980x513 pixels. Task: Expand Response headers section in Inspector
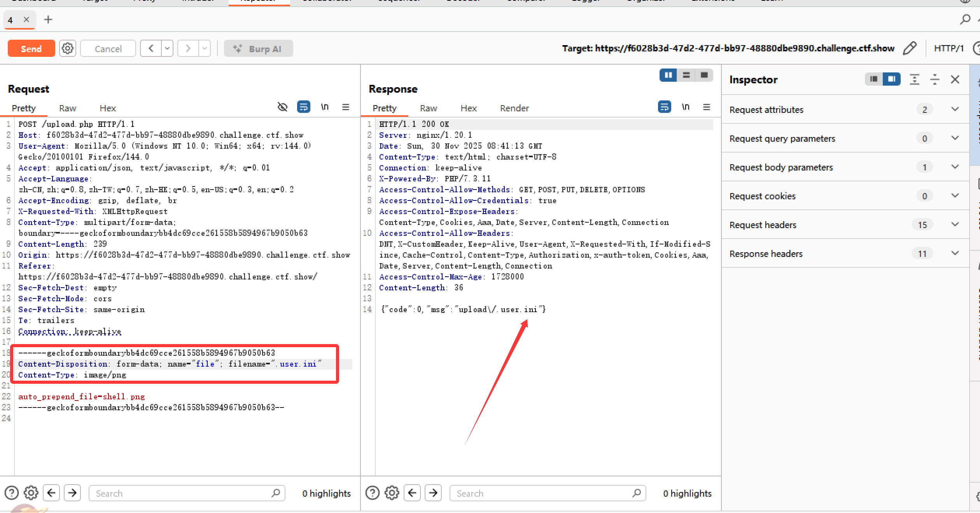[955, 253]
